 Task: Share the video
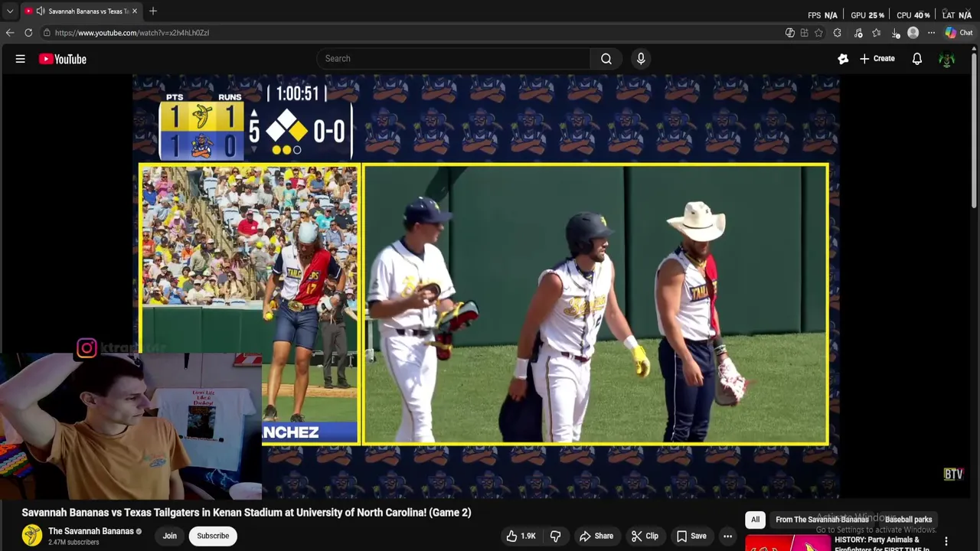[x=596, y=536]
